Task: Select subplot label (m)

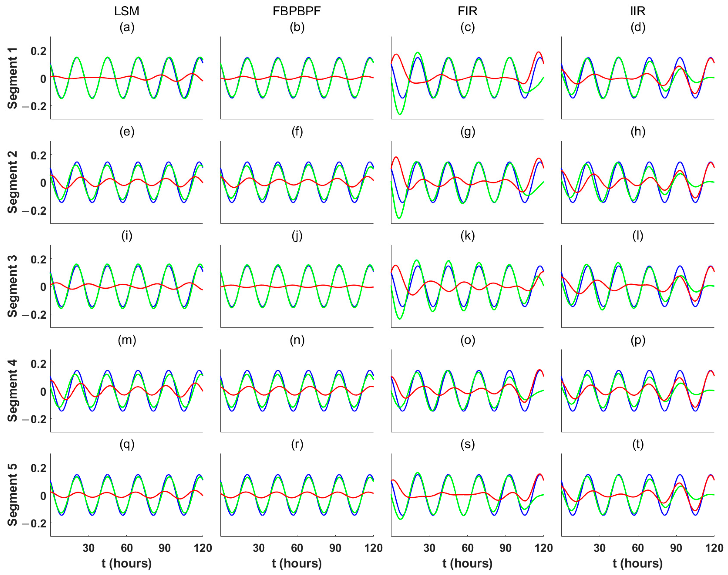Action: (127, 340)
